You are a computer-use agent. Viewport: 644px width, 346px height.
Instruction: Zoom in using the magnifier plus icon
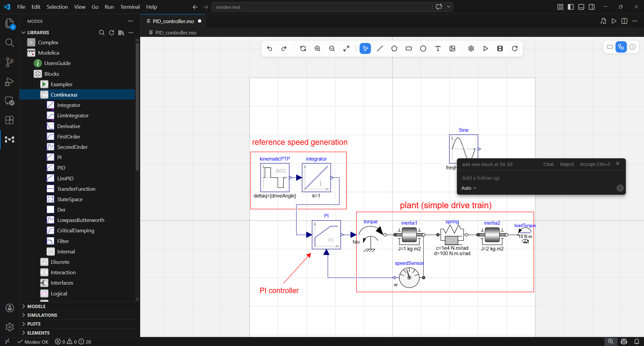(x=317, y=48)
